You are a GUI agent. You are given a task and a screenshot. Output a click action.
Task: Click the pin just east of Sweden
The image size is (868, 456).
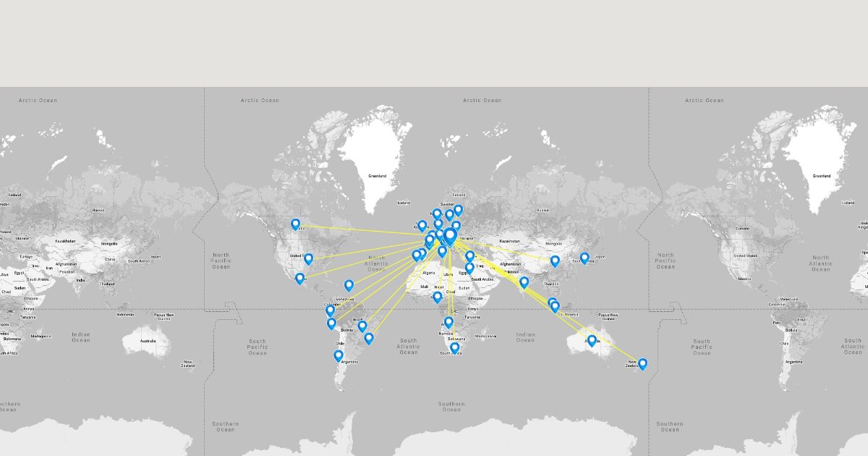click(458, 210)
